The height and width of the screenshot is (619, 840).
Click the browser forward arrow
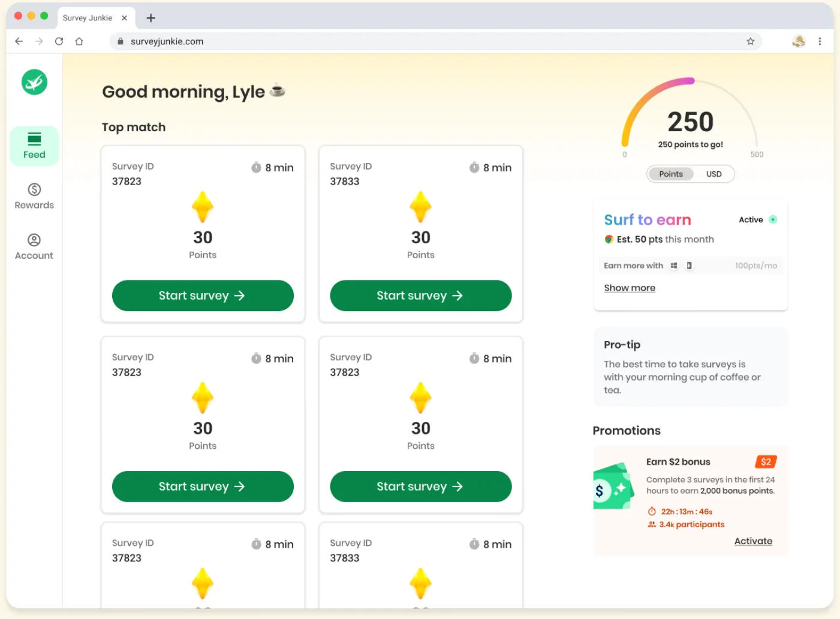tap(39, 41)
